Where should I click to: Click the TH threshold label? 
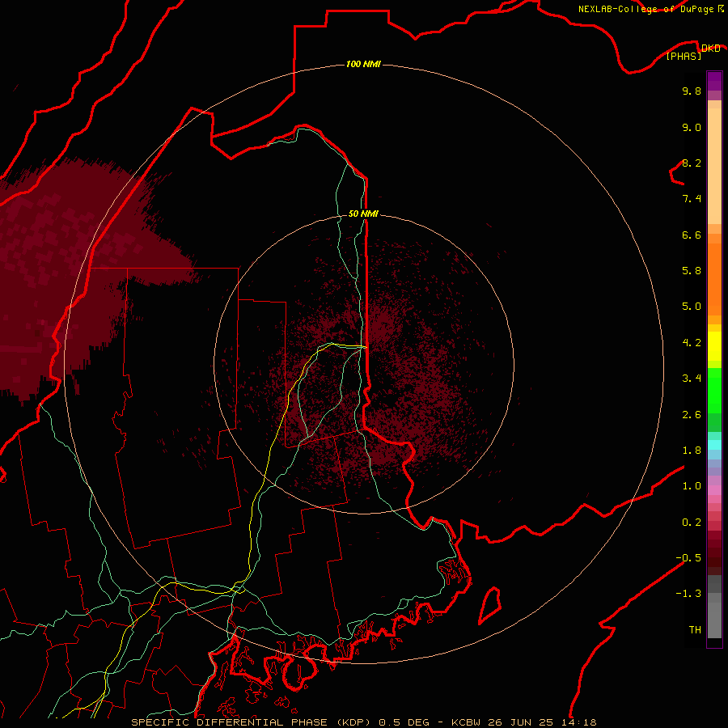(695, 630)
